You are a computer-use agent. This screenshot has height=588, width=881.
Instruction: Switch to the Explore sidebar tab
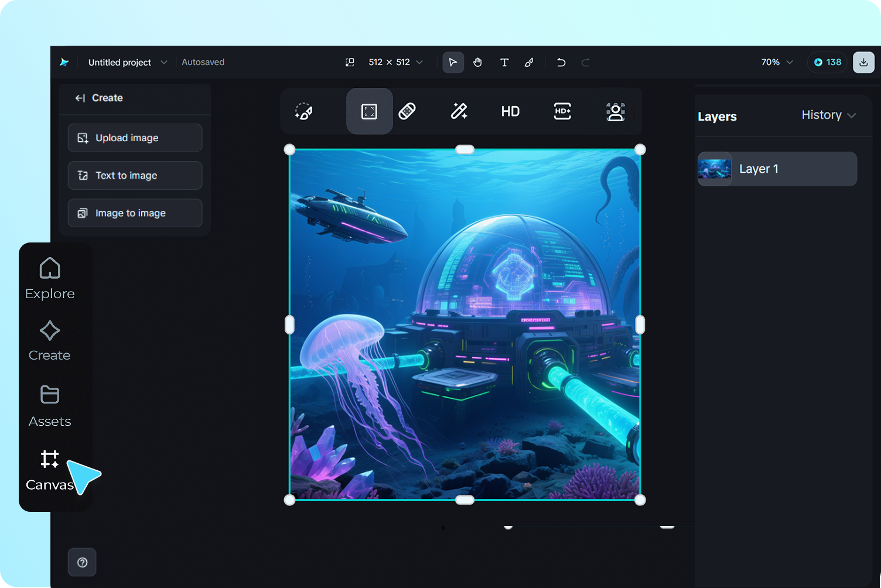(x=50, y=279)
